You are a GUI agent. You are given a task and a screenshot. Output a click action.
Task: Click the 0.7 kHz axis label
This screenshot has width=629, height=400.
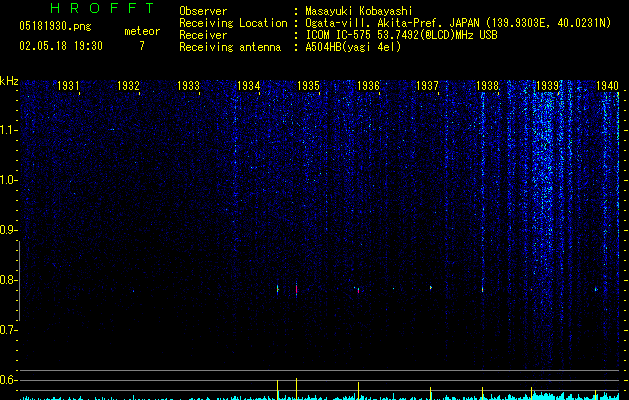[x=9, y=330]
